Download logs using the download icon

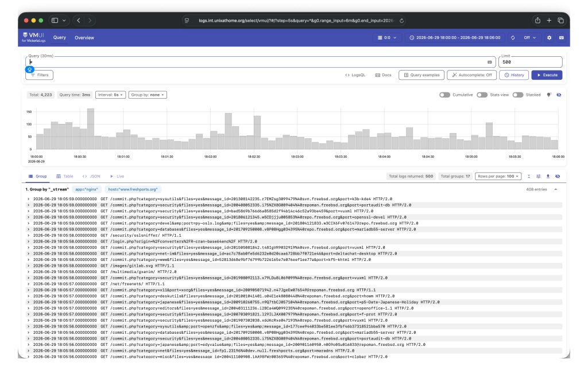[x=548, y=177]
